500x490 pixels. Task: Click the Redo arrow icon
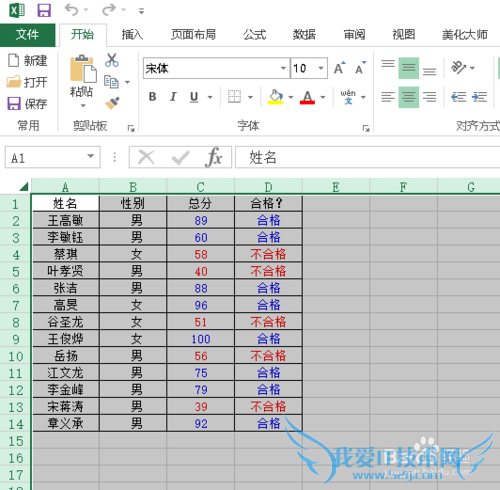109,10
